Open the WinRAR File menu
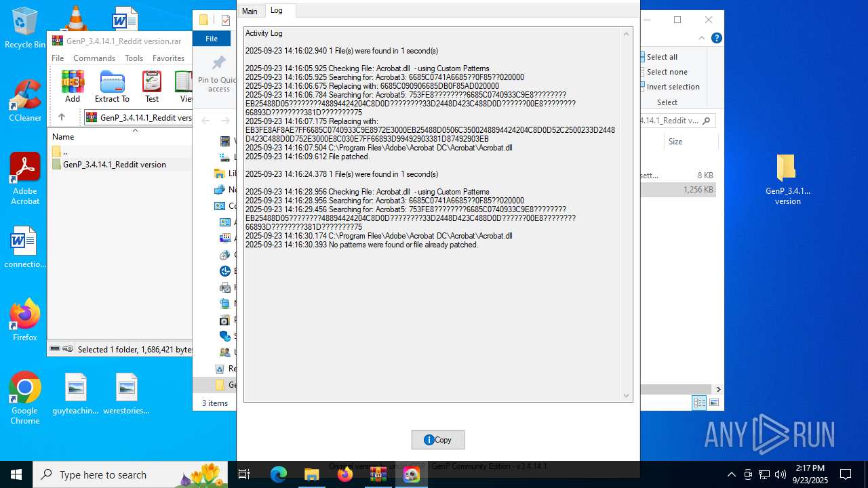This screenshot has height=488, width=868. (x=58, y=58)
